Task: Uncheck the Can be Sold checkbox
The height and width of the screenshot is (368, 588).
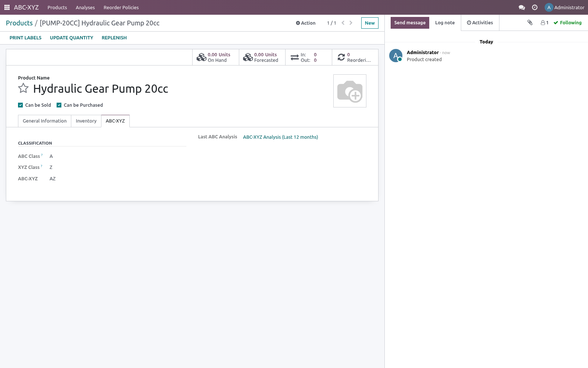Action: (21, 105)
